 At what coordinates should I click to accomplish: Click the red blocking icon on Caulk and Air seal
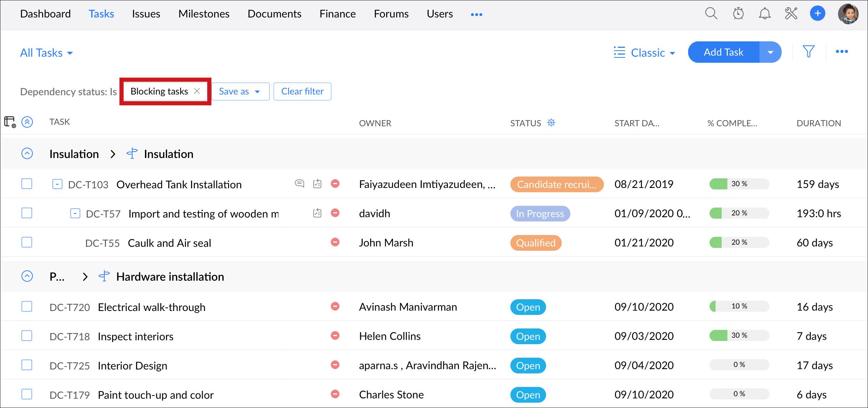[x=335, y=242]
